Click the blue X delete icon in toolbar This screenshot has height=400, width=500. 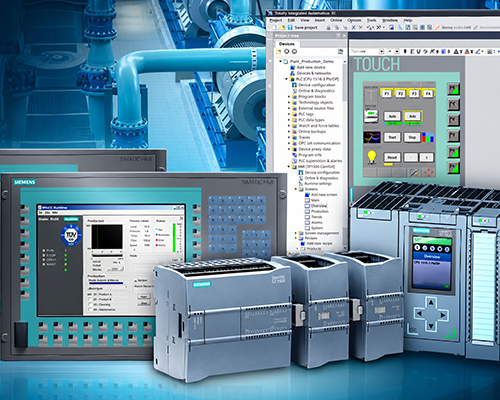tap(354, 27)
